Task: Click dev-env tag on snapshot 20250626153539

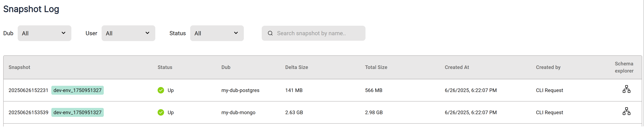Action: tap(77, 113)
